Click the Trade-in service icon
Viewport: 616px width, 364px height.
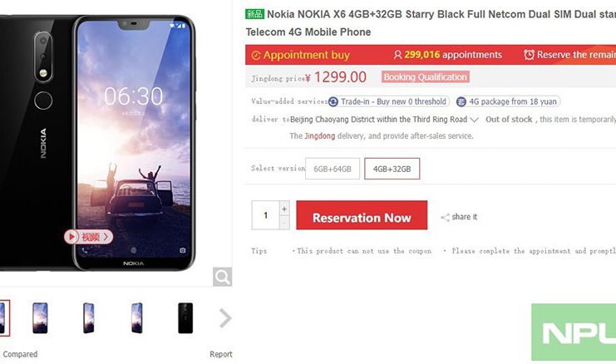333,101
